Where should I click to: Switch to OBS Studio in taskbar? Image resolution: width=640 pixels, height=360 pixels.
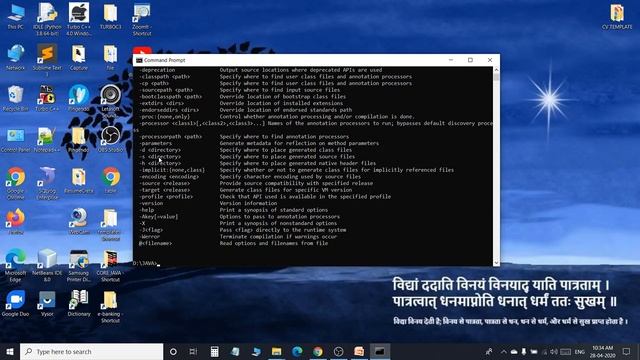[338, 351]
